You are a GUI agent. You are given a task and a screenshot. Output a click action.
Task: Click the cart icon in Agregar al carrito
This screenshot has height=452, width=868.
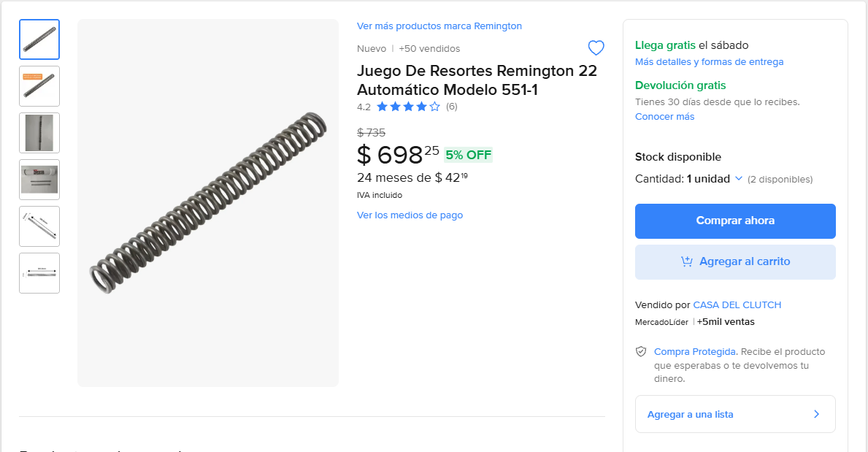686,261
